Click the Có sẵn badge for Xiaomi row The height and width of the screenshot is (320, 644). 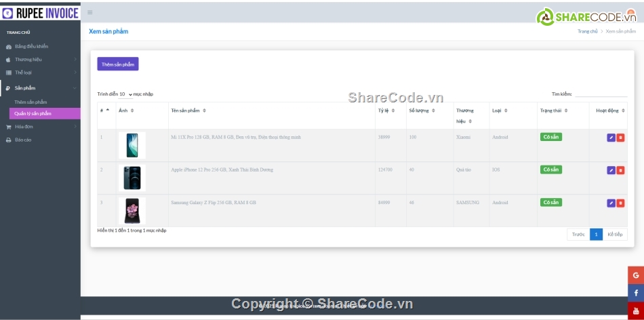click(550, 137)
